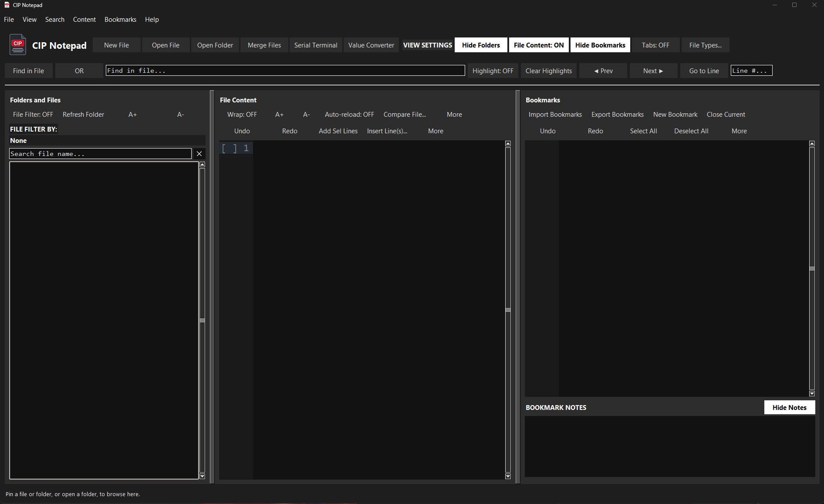Increase file content font A+
This screenshot has width=824, height=504.
280,115
